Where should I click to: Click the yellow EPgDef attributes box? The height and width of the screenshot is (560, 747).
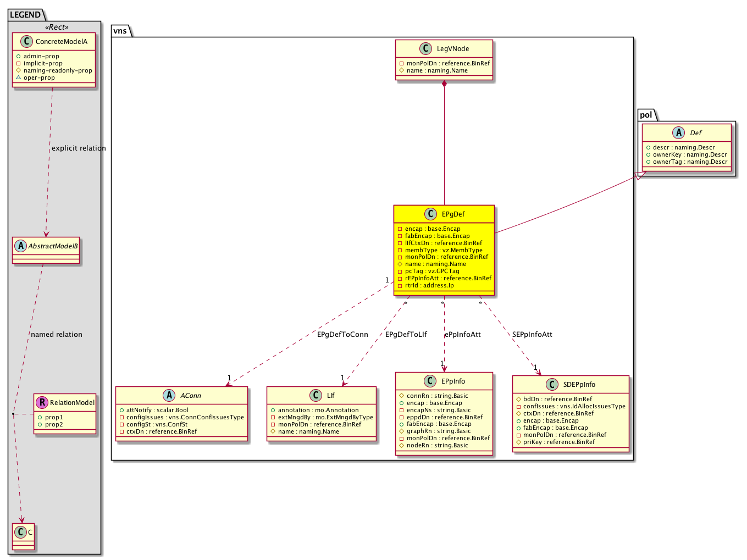(x=444, y=257)
